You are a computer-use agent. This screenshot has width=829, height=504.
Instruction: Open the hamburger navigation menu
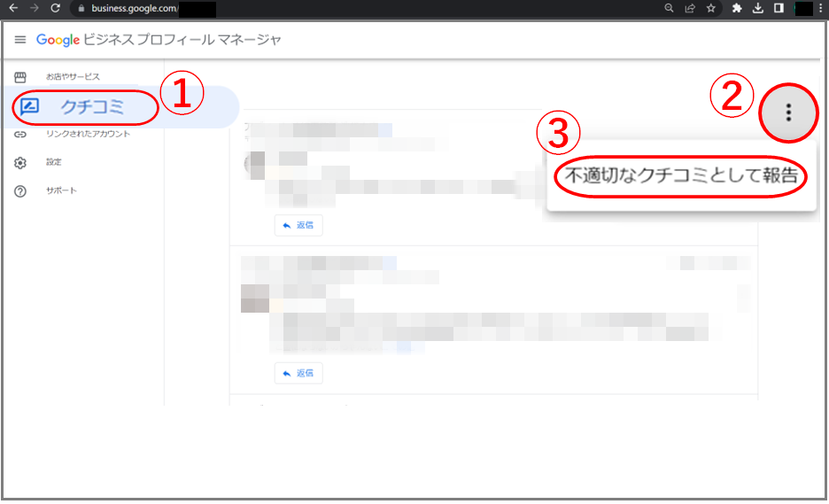[20, 40]
